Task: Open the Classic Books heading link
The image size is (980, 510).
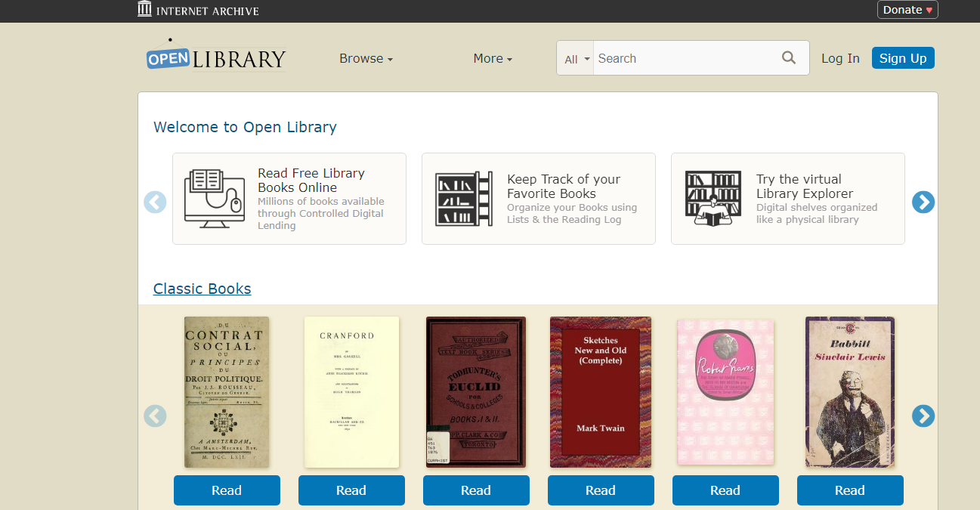Action: point(202,289)
